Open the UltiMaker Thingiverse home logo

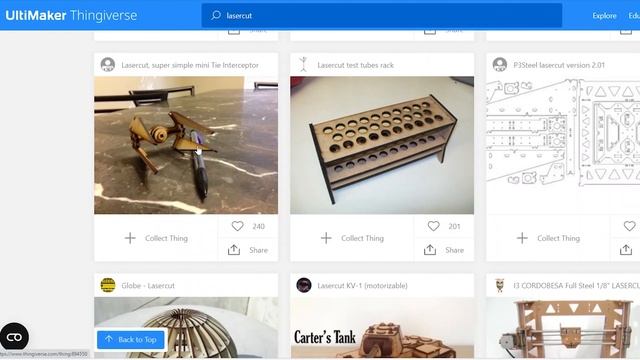coord(71,16)
